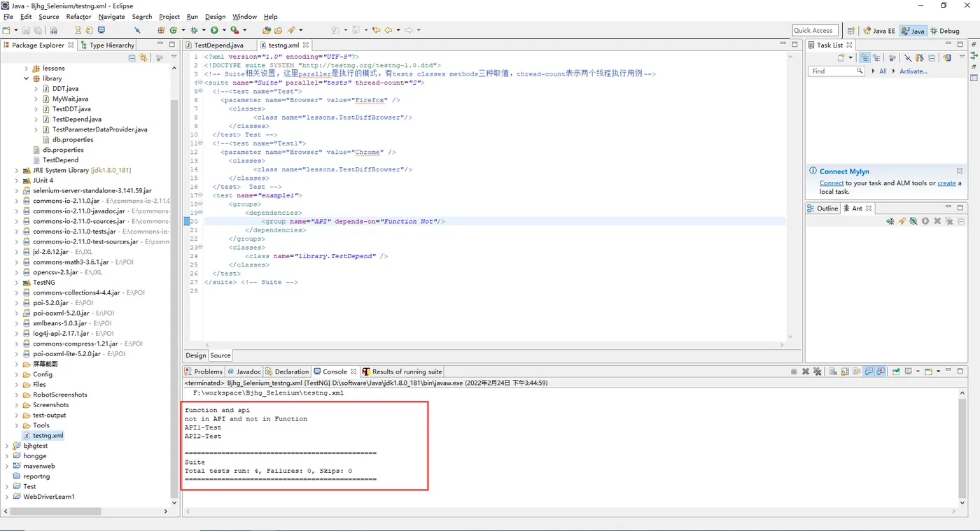The image size is (980, 531).
Task: Switch to the Outline tab
Action: 822,208
